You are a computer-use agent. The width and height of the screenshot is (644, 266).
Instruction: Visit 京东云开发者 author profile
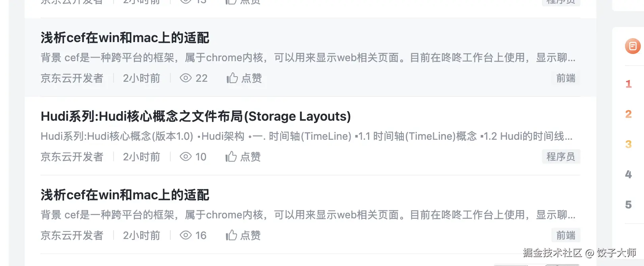72,78
